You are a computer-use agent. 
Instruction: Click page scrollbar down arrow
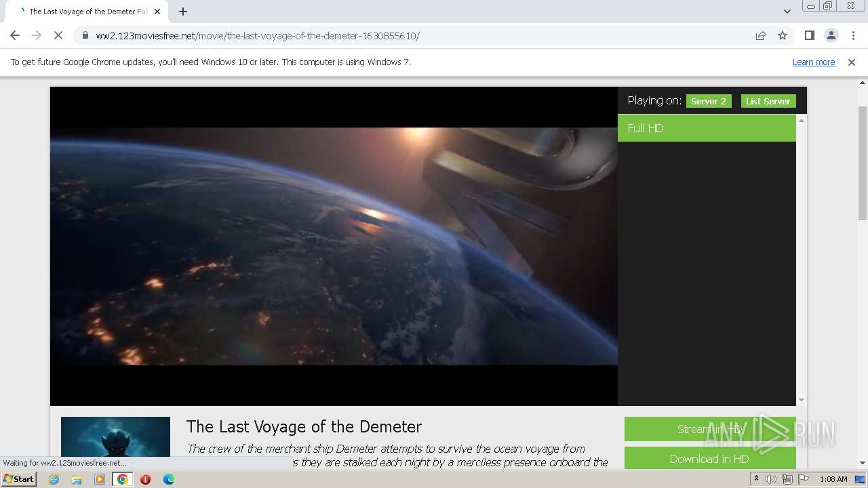tap(863, 463)
